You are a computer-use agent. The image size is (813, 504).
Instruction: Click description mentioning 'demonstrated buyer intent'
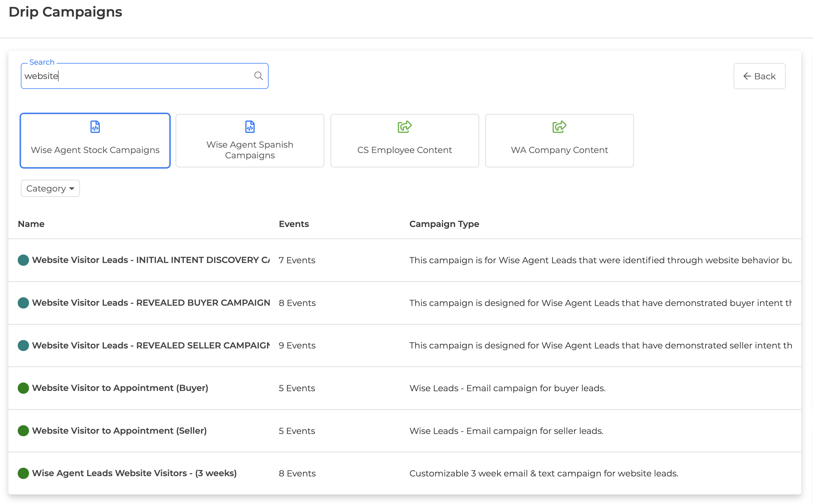click(600, 303)
